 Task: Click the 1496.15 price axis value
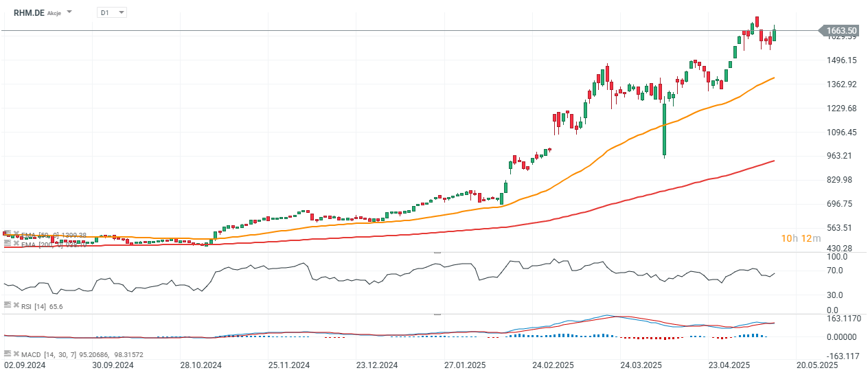(842, 60)
